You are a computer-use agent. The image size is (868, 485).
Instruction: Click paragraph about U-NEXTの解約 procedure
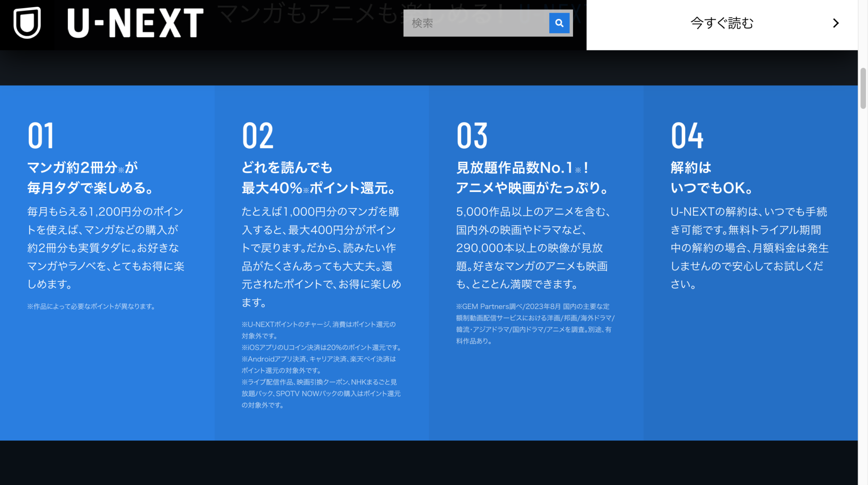point(749,248)
